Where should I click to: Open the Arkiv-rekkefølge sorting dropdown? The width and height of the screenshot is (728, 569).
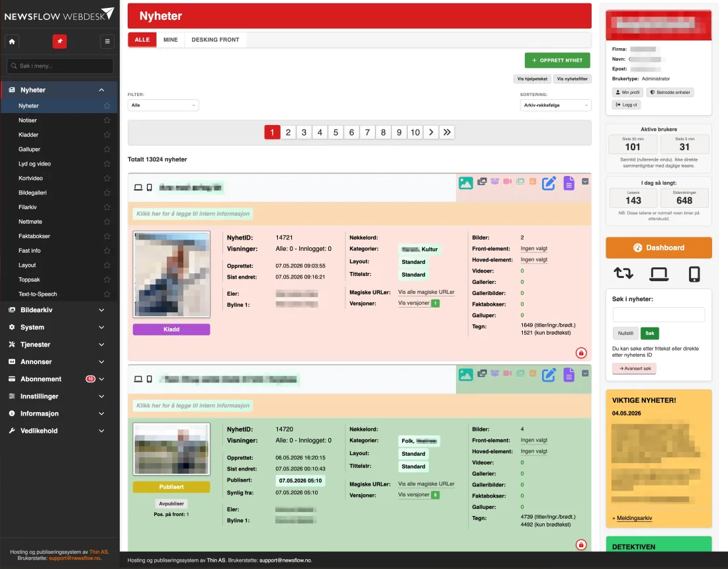(x=555, y=105)
